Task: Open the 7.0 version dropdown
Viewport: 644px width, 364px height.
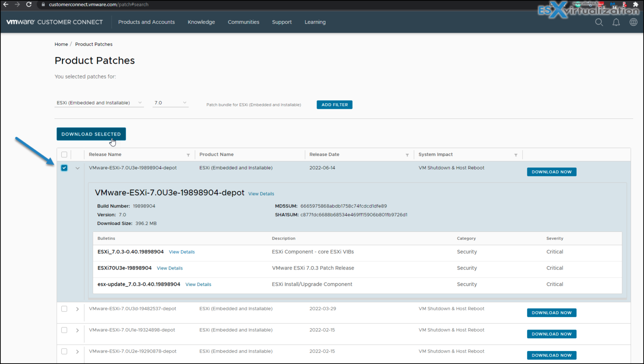Action: click(x=170, y=103)
